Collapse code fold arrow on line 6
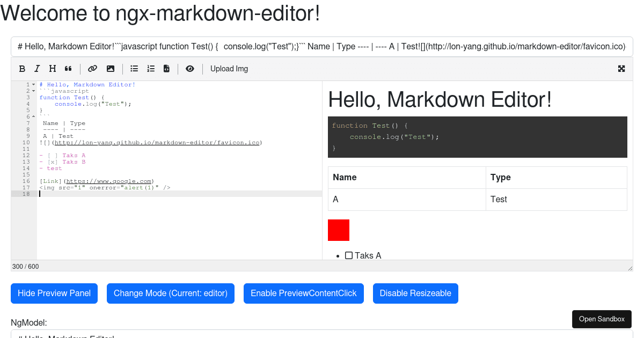The width and height of the screenshot is (644, 338). coord(32,116)
